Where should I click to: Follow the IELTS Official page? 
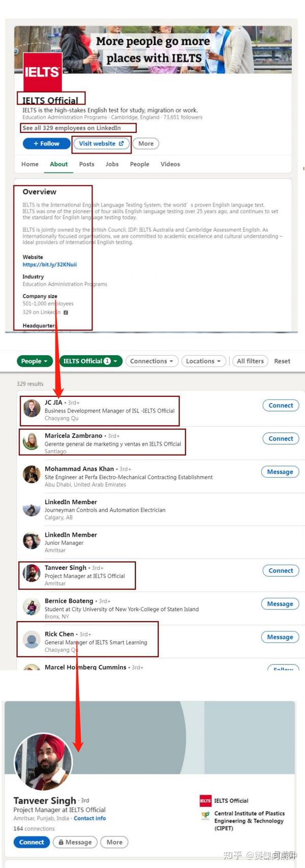click(x=46, y=143)
